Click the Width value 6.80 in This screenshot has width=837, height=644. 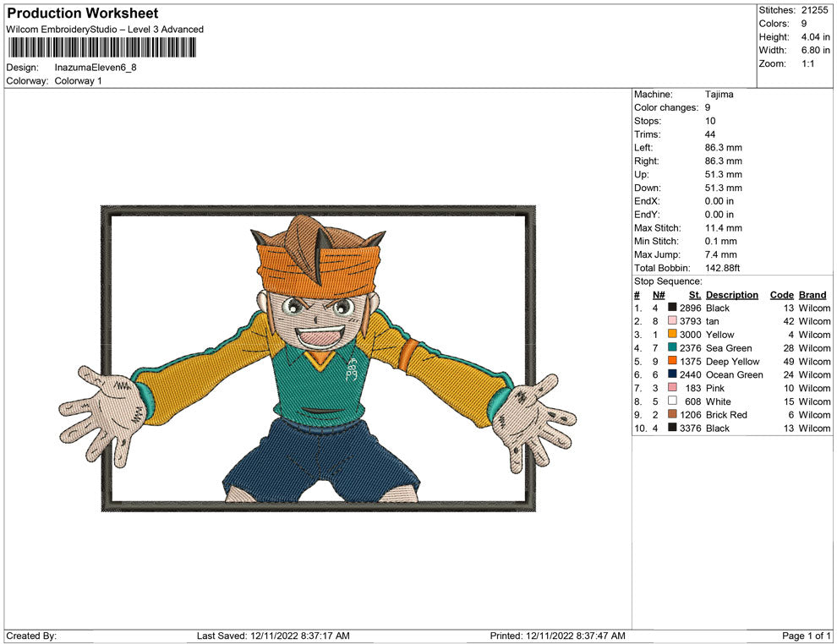[x=815, y=50]
